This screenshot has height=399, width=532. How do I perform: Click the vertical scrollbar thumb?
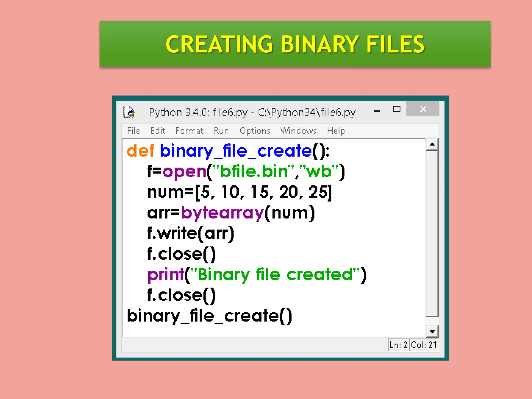[x=432, y=234]
